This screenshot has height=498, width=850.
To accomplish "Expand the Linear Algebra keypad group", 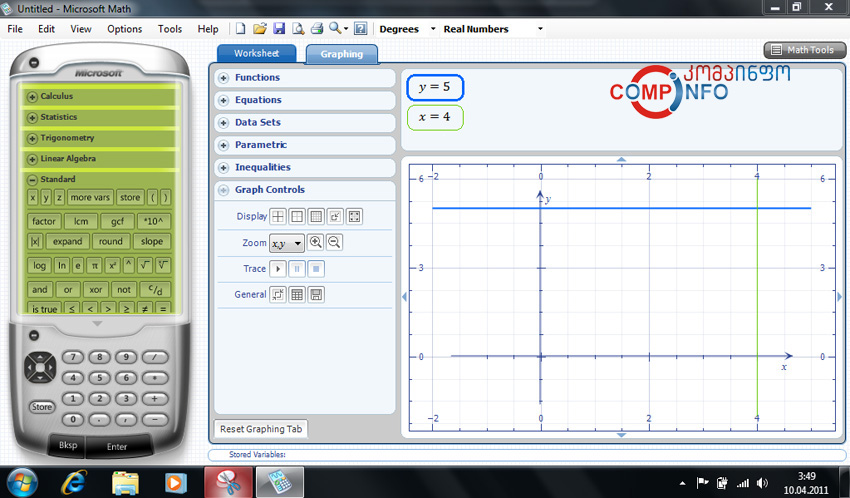I will [x=32, y=159].
